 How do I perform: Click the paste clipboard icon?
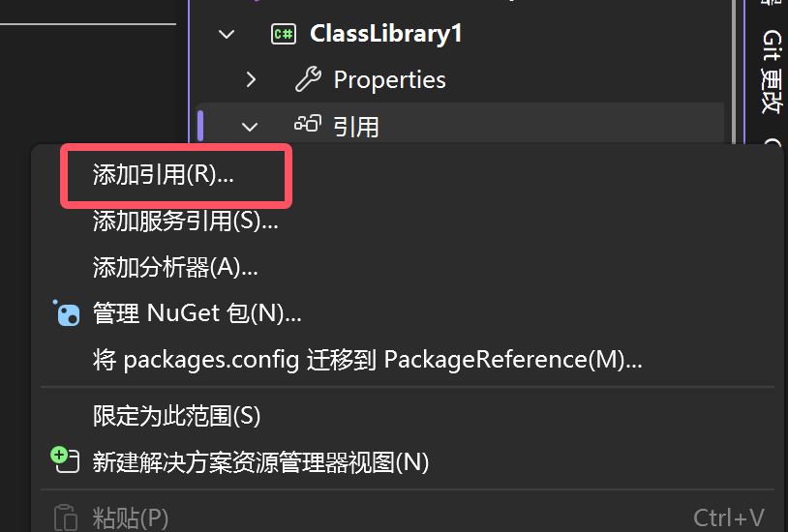point(65,517)
